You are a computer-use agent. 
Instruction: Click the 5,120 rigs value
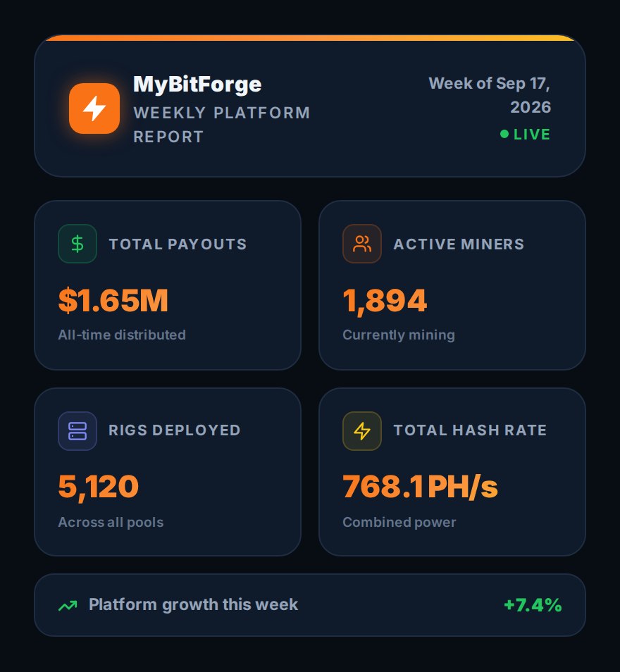pyautogui.click(x=99, y=487)
